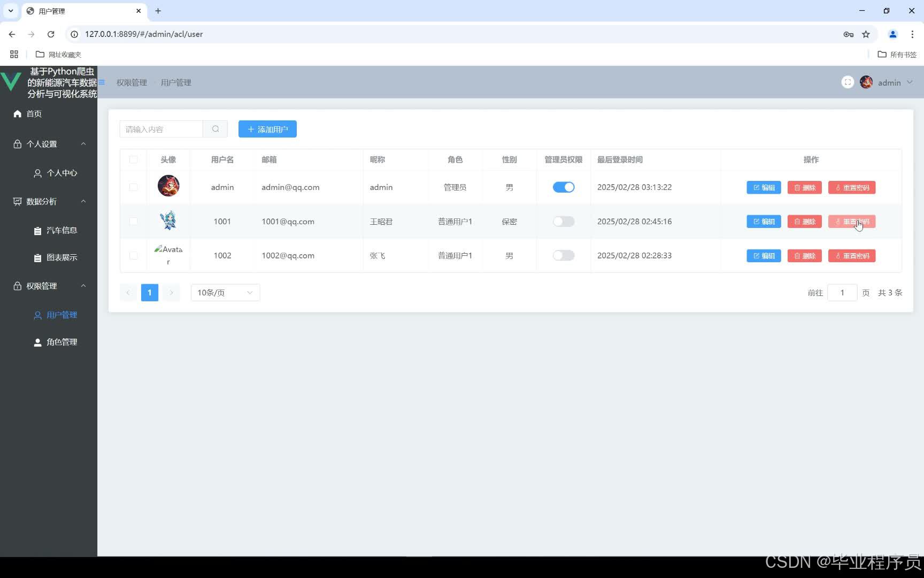Check the 1002 user row checkbox

click(134, 256)
